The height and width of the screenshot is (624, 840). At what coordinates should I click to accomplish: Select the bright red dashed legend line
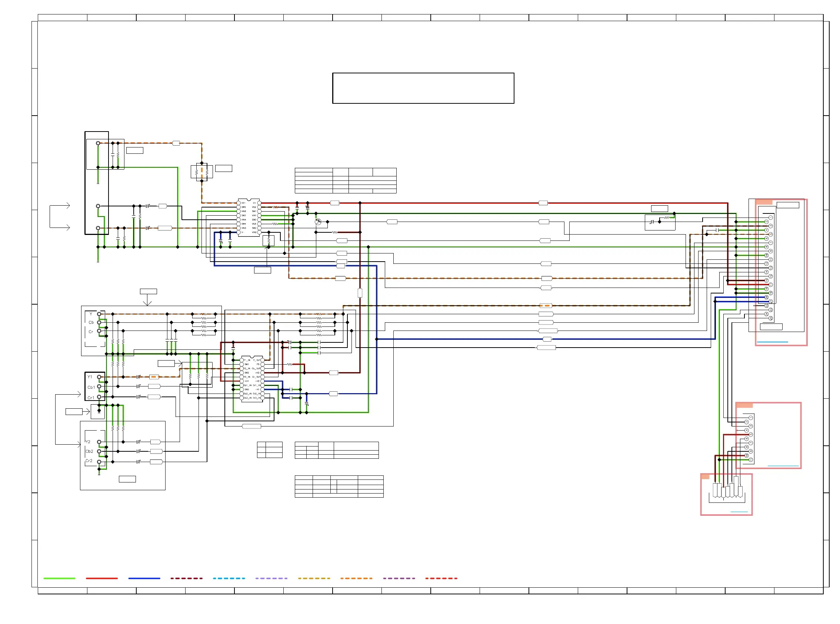441,578
